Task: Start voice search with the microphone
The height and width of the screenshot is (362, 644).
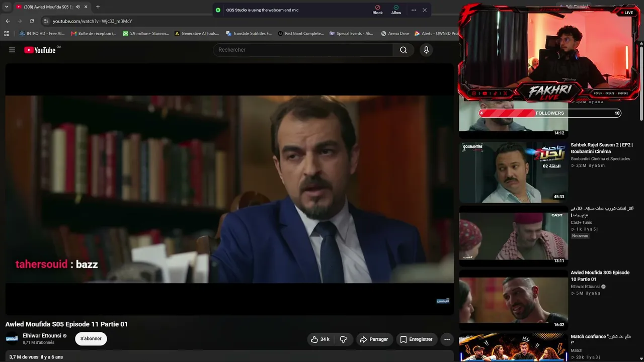Action: point(426,50)
